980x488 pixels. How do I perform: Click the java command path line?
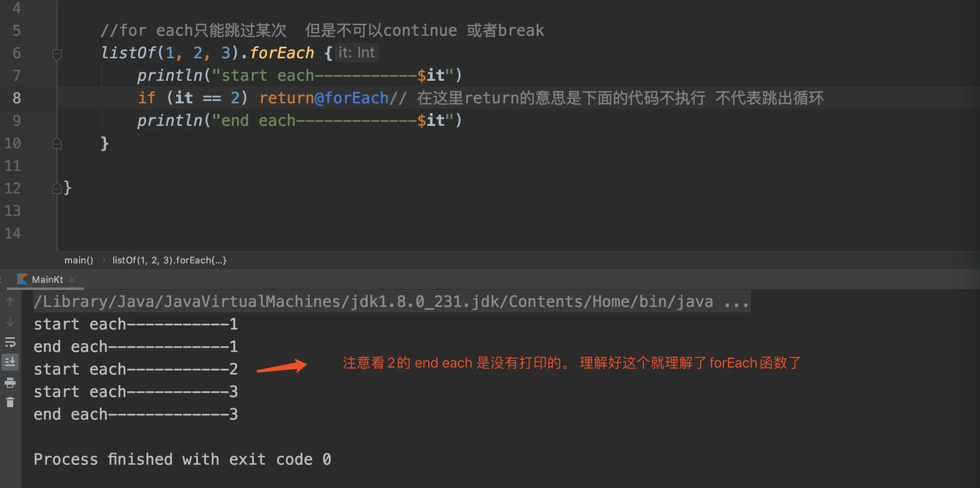pos(392,302)
